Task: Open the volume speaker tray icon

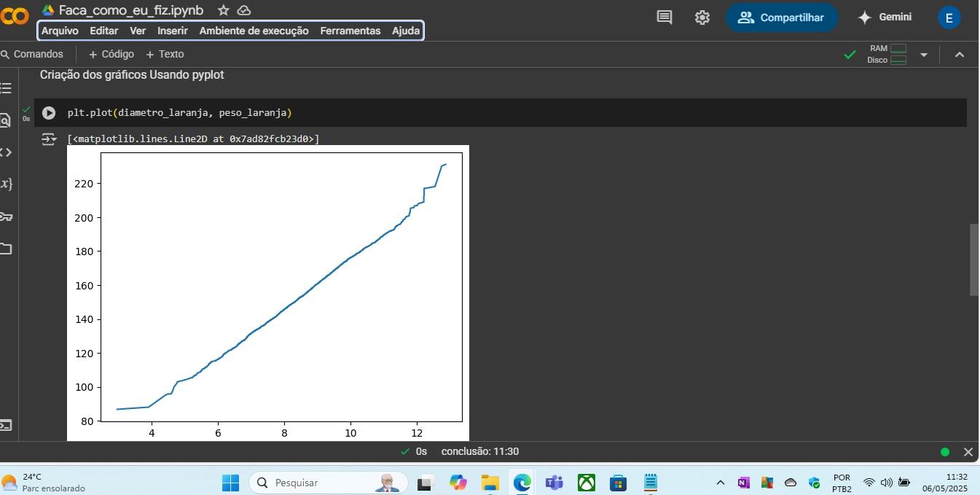Action: point(886,483)
